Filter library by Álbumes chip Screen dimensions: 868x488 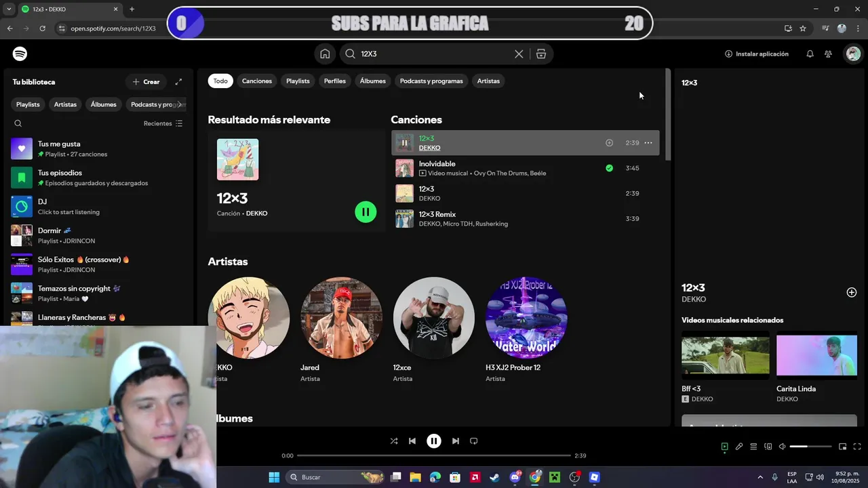pyautogui.click(x=104, y=104)
